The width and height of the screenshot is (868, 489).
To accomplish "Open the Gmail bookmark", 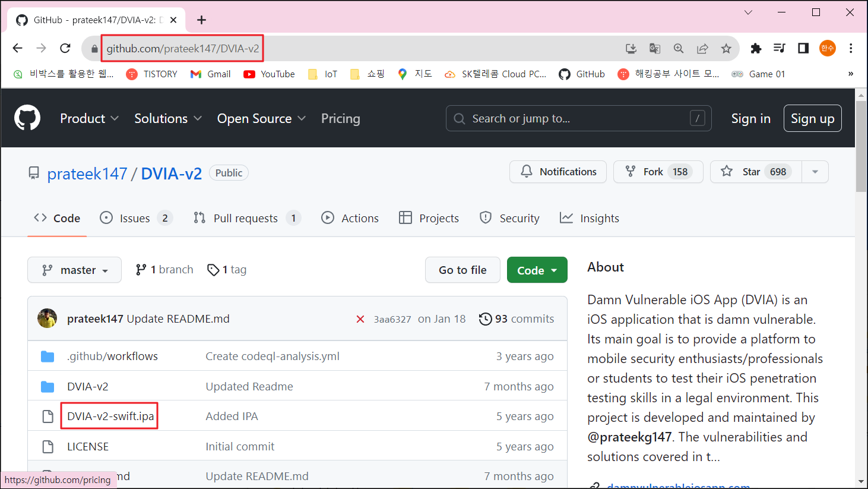I will tap(211, 74).
